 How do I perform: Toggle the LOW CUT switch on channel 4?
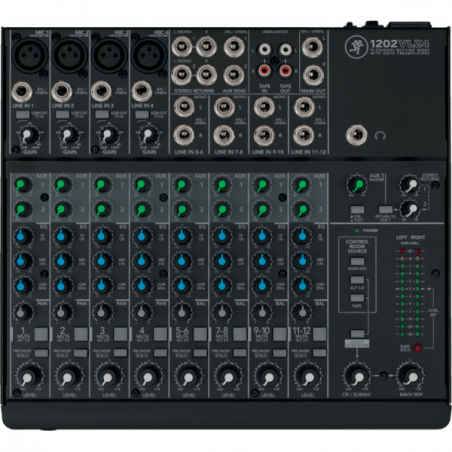tap(142, 115)
